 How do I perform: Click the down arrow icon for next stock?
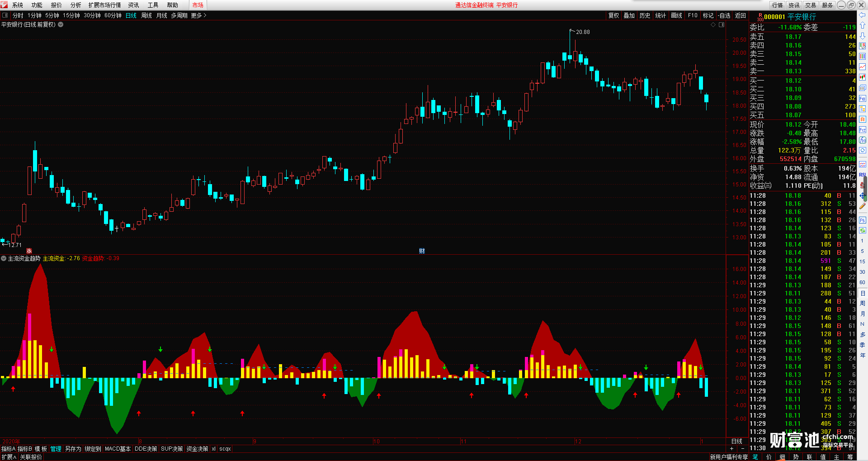(862, 36)
